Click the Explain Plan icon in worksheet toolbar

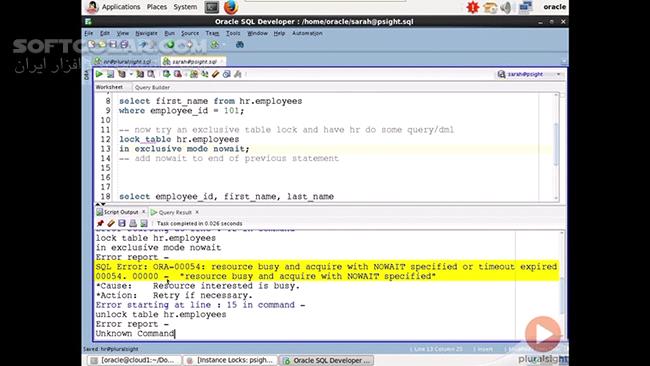click(x=121, y=74)
